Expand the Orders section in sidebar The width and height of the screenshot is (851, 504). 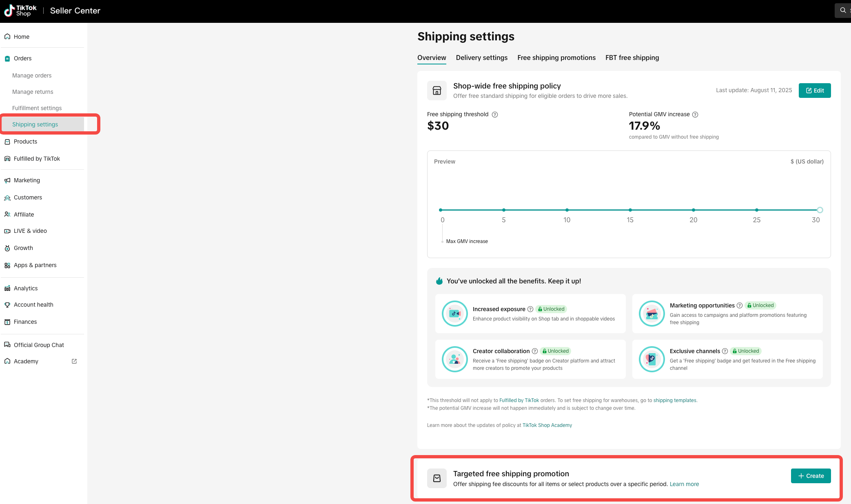pos(23,58)
